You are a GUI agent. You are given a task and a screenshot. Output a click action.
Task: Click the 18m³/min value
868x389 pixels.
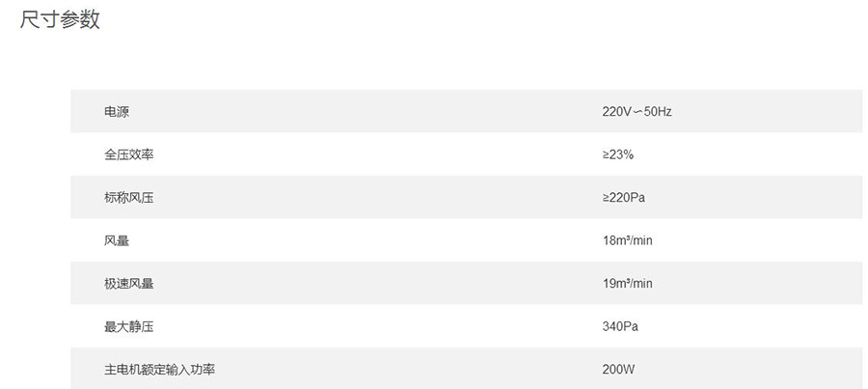(627, 240)
